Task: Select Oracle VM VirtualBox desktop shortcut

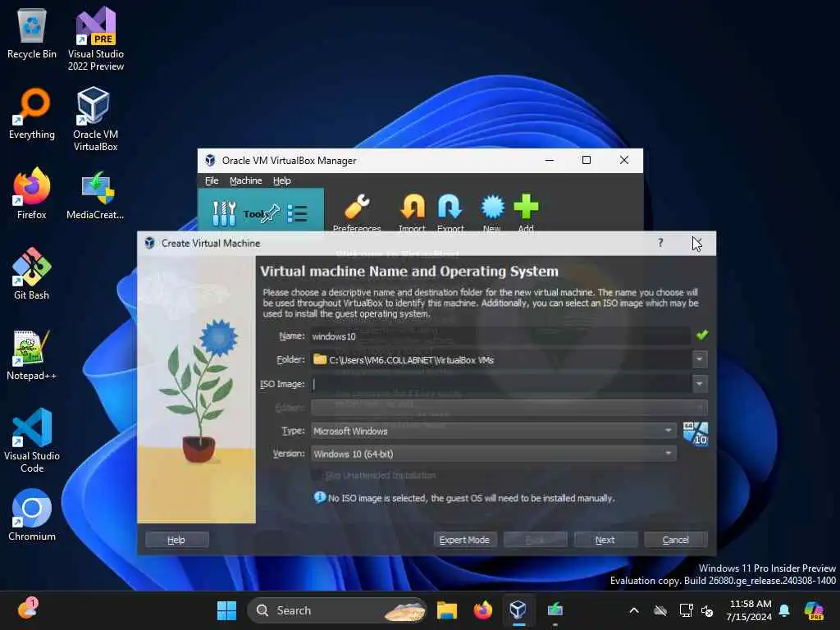Action: click(95, 120)
